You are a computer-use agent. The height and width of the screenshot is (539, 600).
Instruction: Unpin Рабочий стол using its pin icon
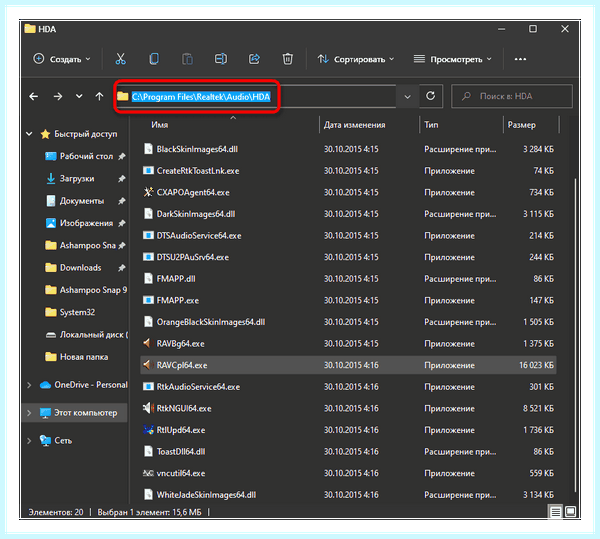122,156
